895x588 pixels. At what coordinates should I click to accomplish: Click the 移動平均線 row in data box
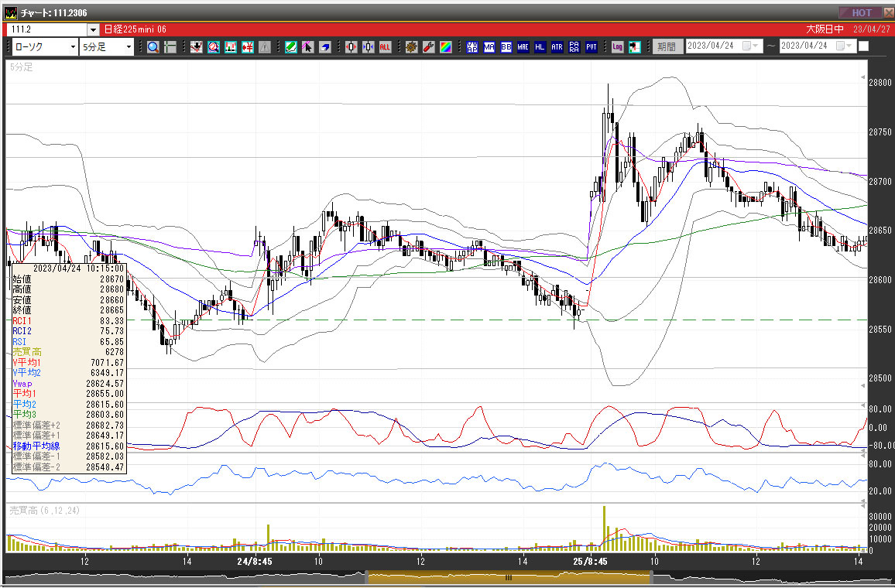(68, 446)
